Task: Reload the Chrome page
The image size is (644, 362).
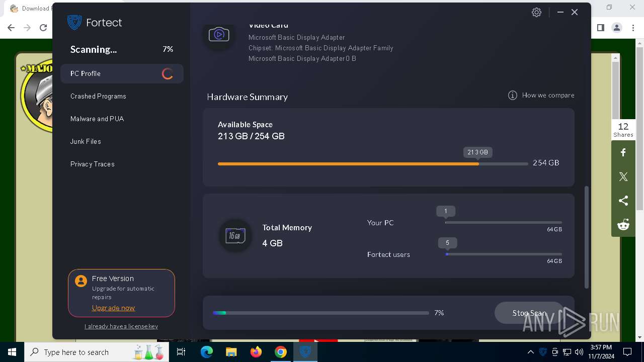Action: (43, 28)
